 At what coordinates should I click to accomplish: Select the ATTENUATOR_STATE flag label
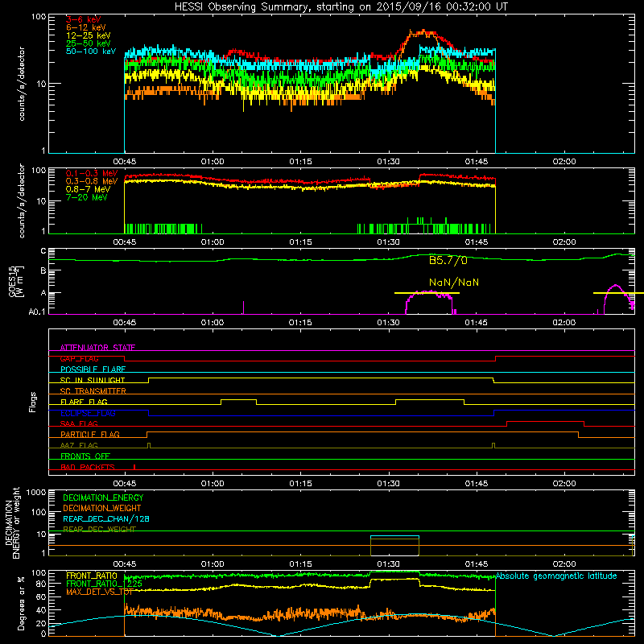[97, 348]
